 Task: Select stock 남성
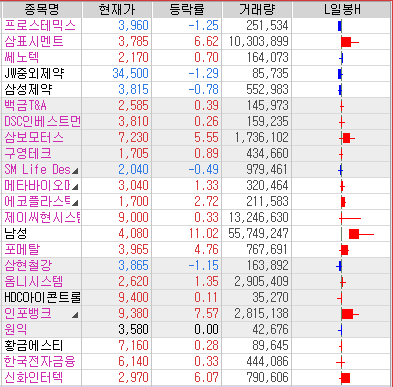tap(16, 234)
